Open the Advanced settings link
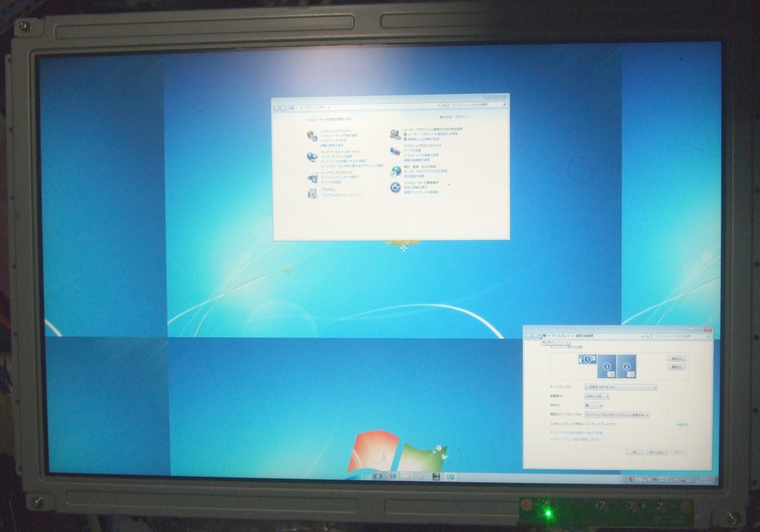 682,425
